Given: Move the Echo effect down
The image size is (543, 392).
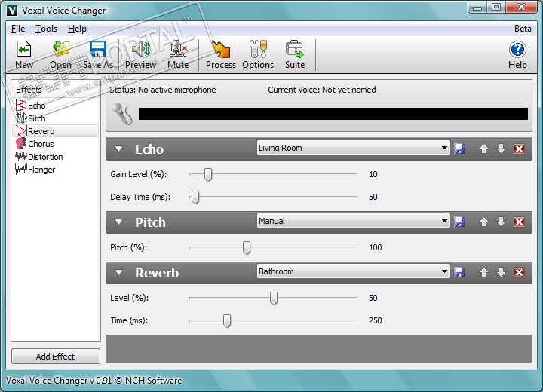Looking at the screenshot, I should [x=501, y=149].
